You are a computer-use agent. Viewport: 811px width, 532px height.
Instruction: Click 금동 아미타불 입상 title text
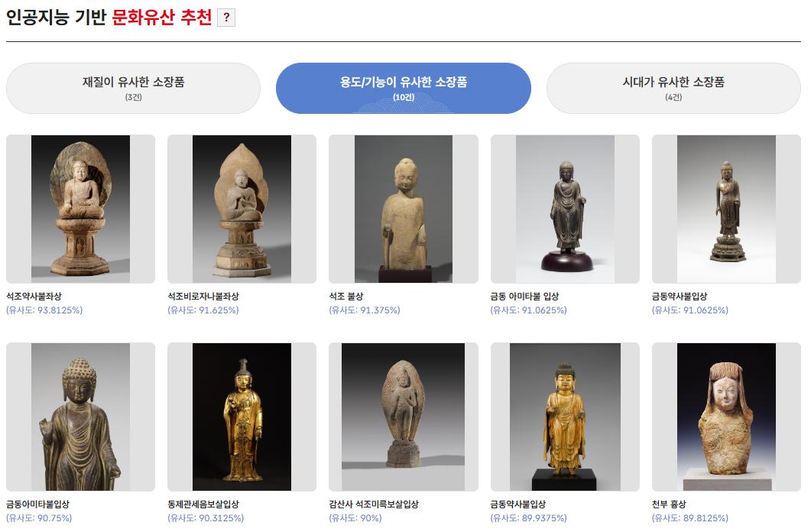pyautogui.click(x=524, y=297)
